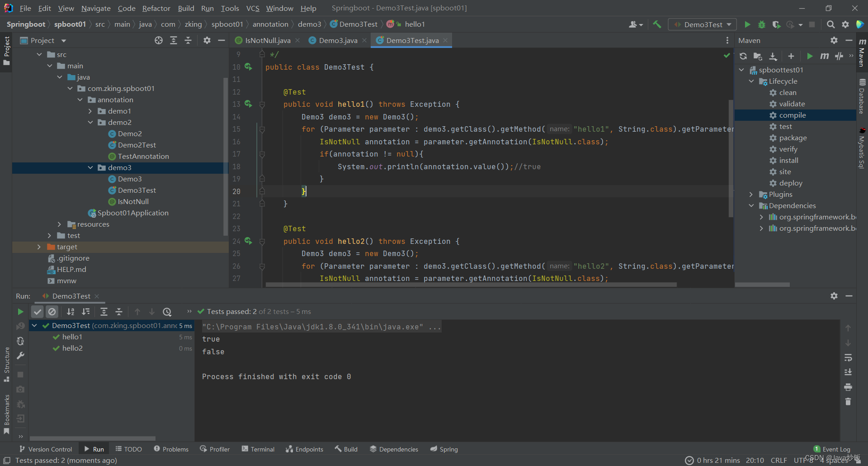
Task: Expand the target folder
Action: coord(39,247)
